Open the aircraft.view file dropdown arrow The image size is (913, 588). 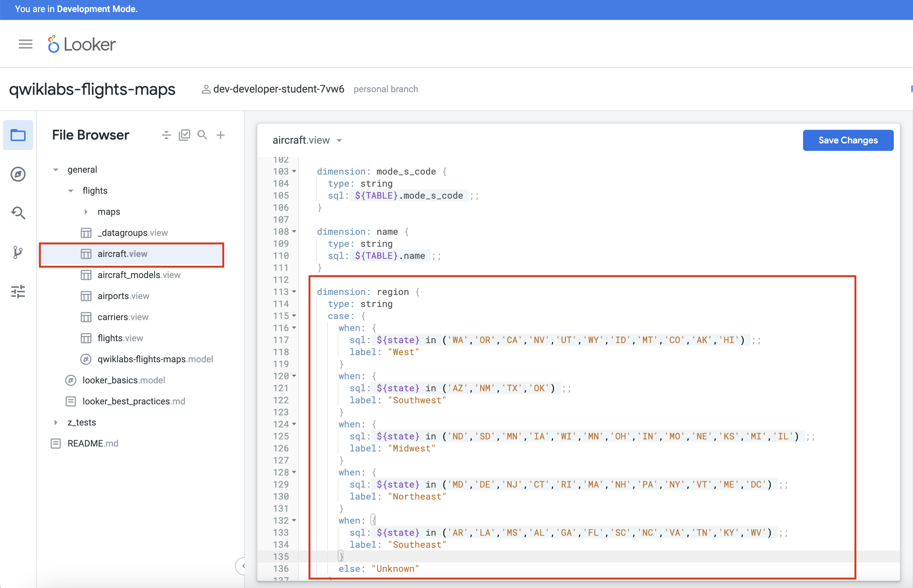tap(339, 140)
